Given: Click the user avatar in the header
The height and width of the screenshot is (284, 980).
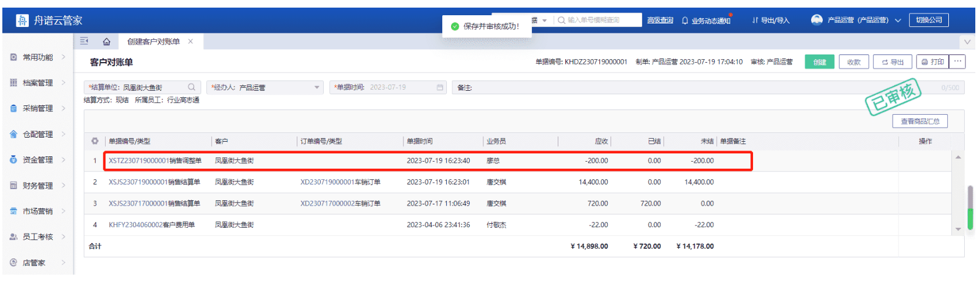Looking at the screenshot, I should pyautogui.click(x=816, y=20).
